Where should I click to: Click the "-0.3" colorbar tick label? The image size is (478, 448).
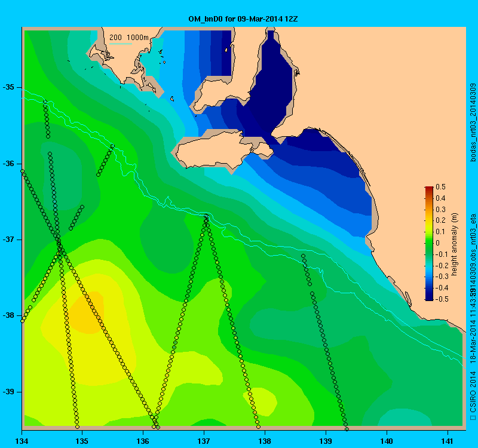[x=442, y=277]
